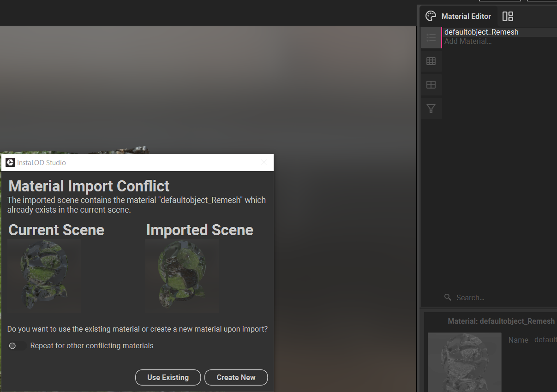Switch to the Material Editor tab
Image resolution: width=557 pixels, height=392 pixels.
466,17
